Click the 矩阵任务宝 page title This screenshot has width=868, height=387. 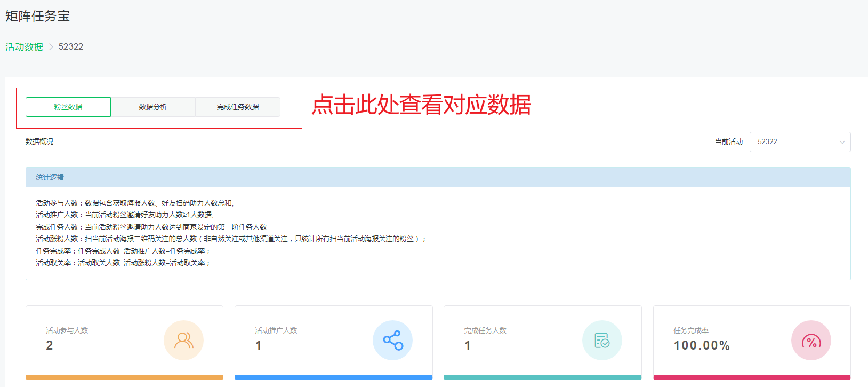coord(37,16)
